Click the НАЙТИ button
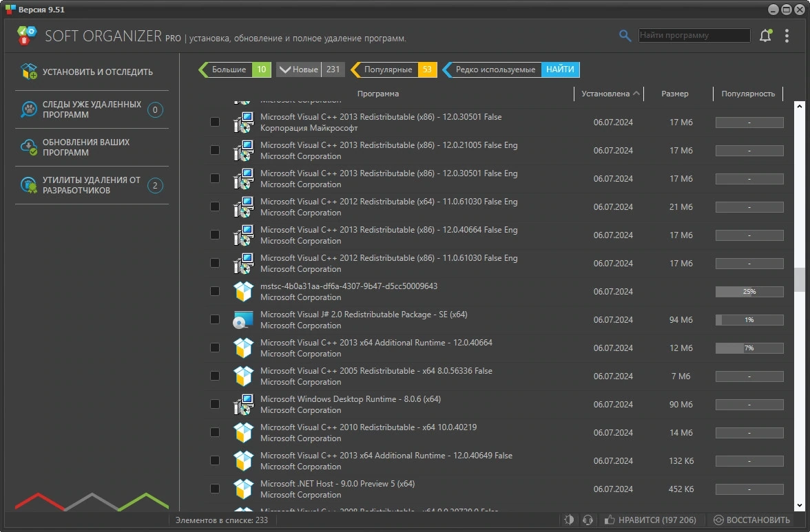 pyautogui.click(x=560, y=69)
